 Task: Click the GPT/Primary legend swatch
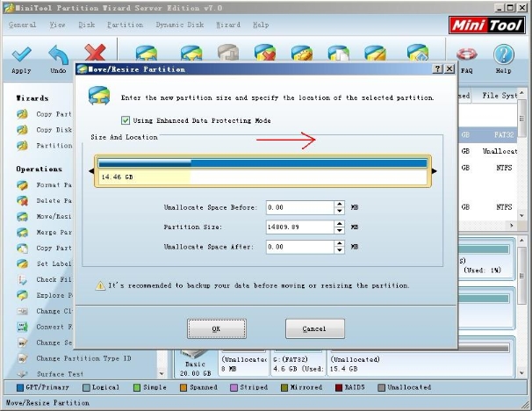click(x=20, y=387)
